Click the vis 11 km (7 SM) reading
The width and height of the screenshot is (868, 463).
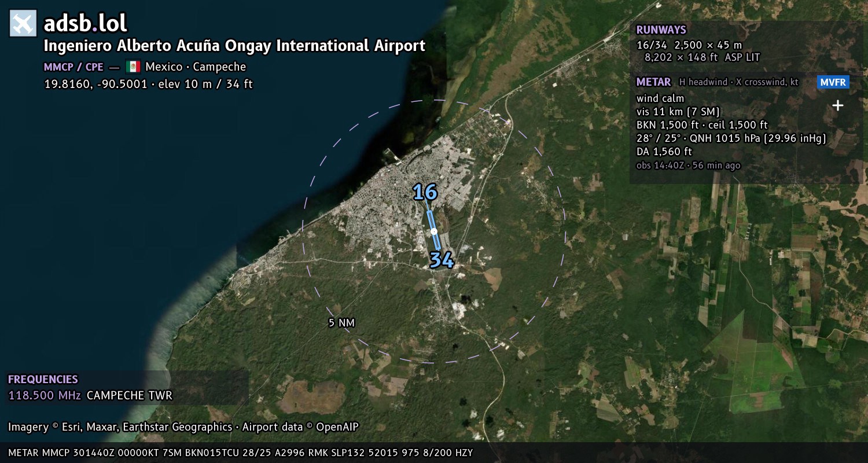pyautogui.click(x=678, y=112)
